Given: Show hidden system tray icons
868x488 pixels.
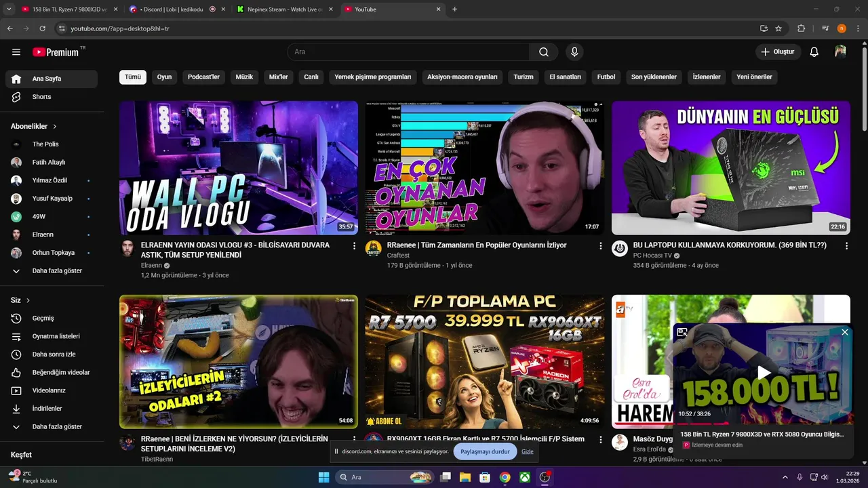Looking at the screenshot, I should pyautogui.click(x=785, y=477).
